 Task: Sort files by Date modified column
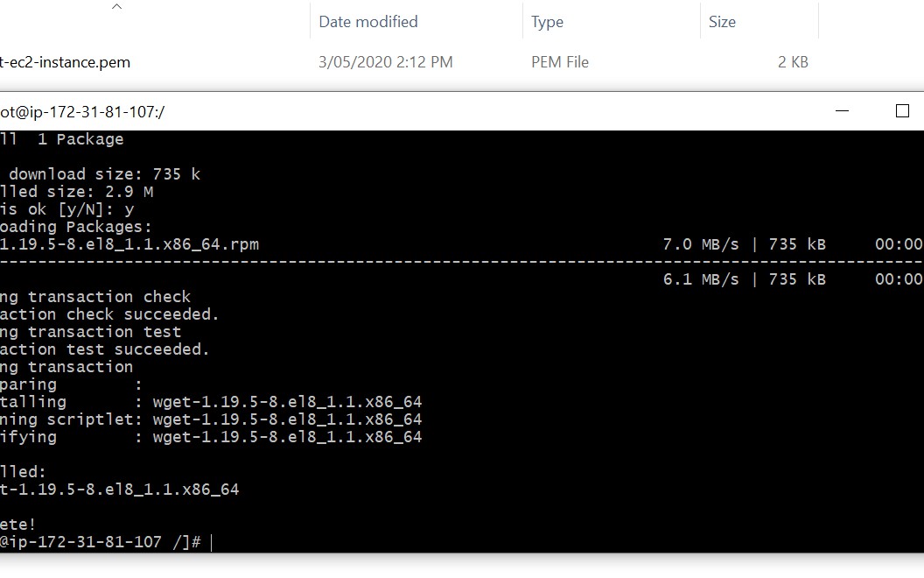pos(367,22)
